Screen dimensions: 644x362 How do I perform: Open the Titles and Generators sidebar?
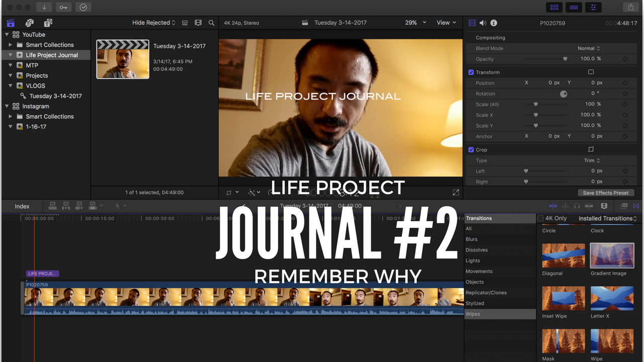48,23
